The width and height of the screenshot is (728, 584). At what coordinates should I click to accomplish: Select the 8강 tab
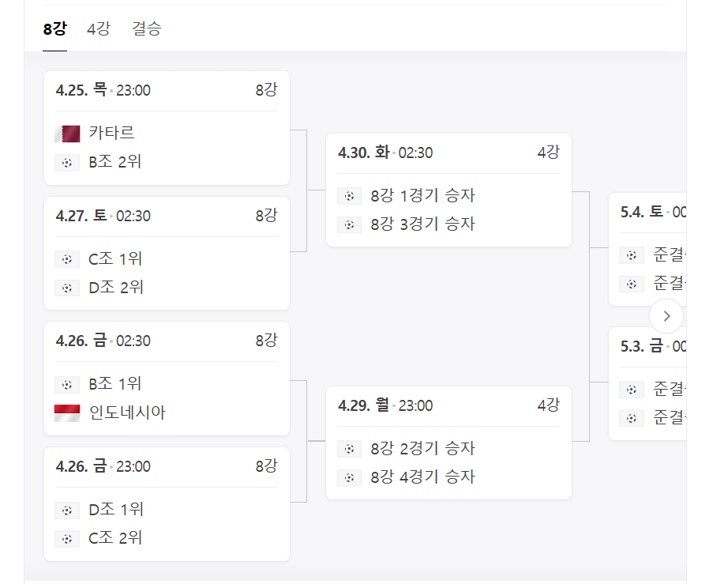coord(54,28)
